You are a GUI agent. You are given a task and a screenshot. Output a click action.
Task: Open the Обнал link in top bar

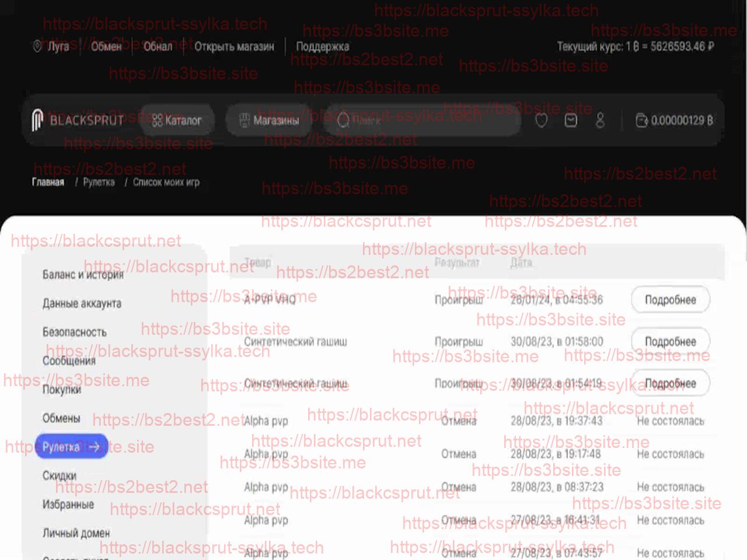coord(158,46)
